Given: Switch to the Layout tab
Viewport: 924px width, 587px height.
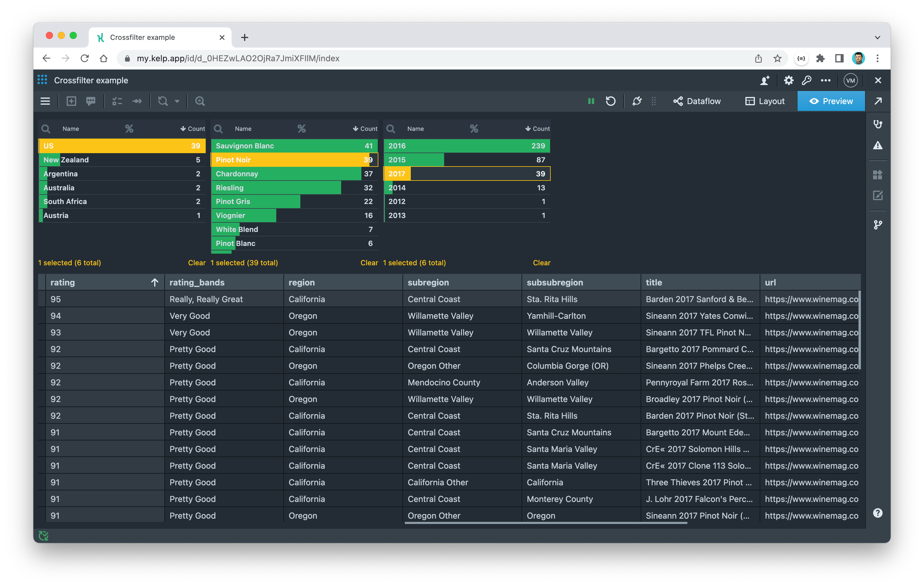Looking at the screenshot, I should [x=765, y=101].
